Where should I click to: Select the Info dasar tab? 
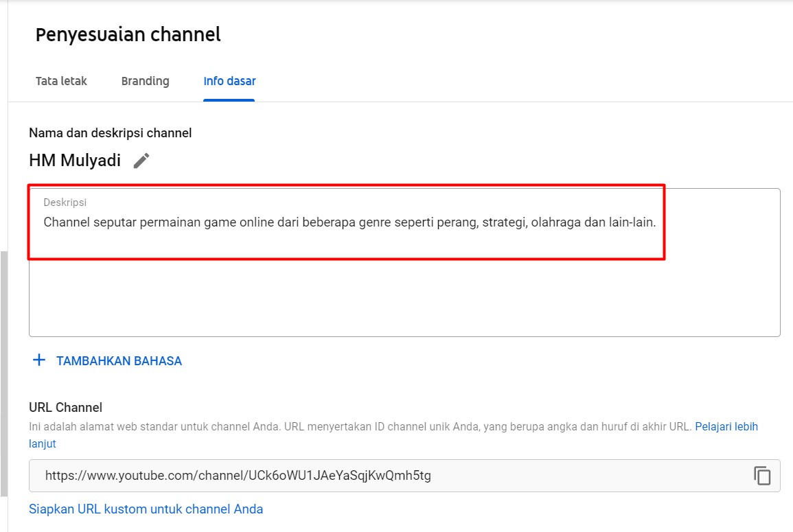point(229,81)
